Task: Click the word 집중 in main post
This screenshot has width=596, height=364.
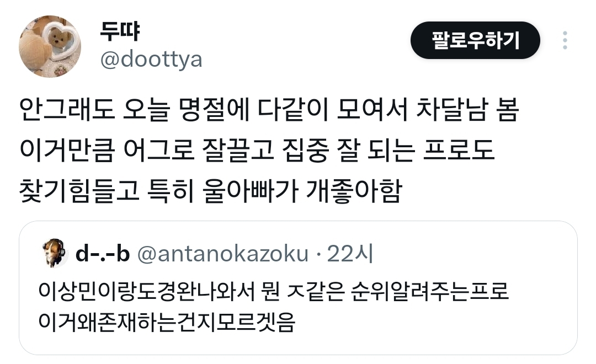Action: pos(306,150)
